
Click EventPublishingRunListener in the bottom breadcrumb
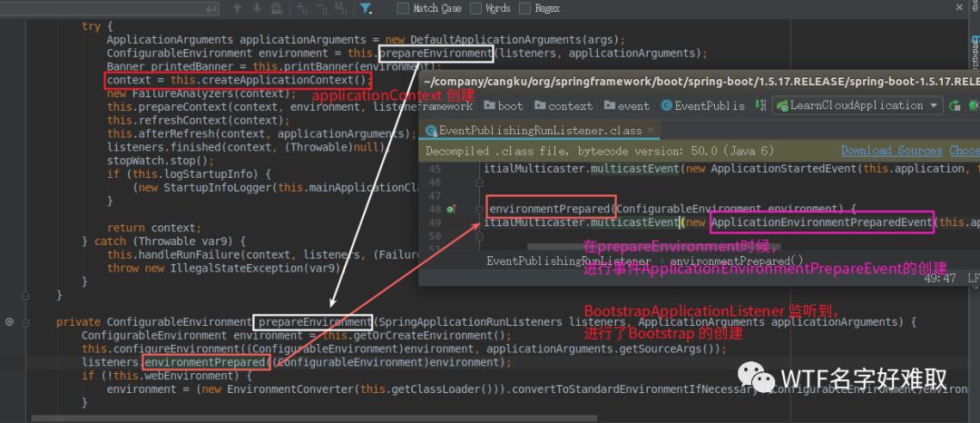tap(569, 261)
